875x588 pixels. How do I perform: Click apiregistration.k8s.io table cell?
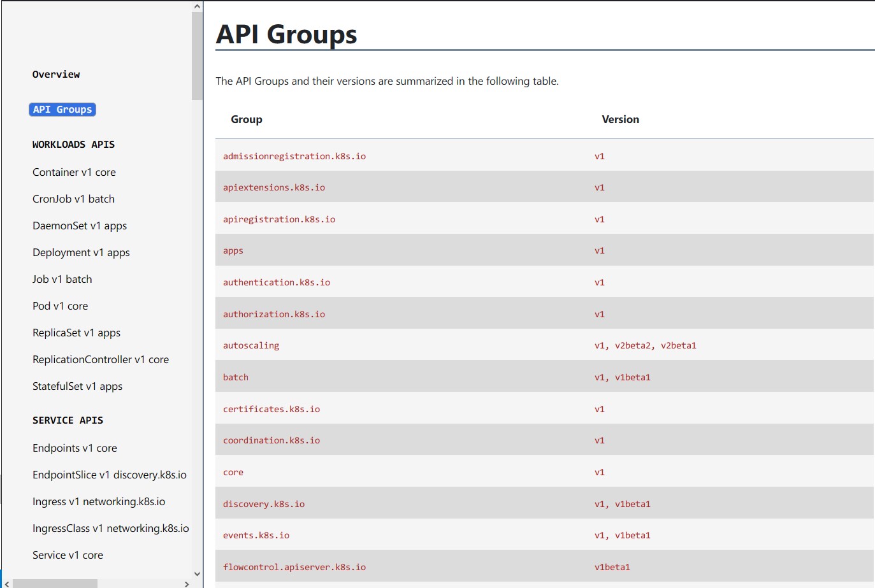tap(279, 219)
